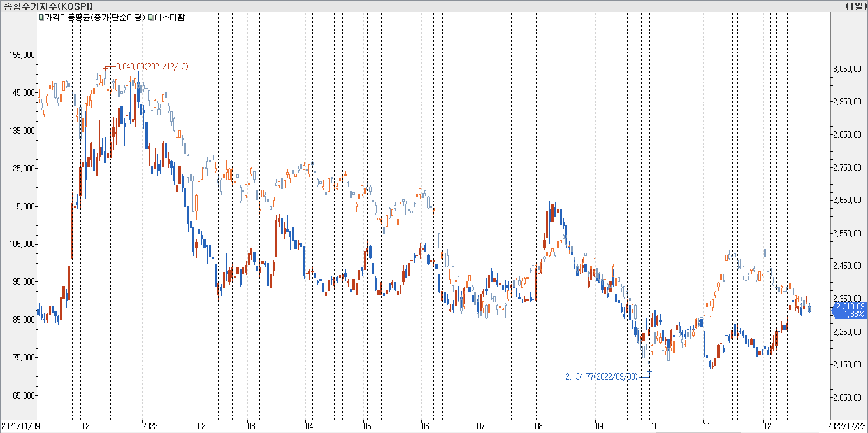Click the 종합주가지수(KOSPI) chart title
The height and width of the screenshot is (433, 868).
[48, 6]
